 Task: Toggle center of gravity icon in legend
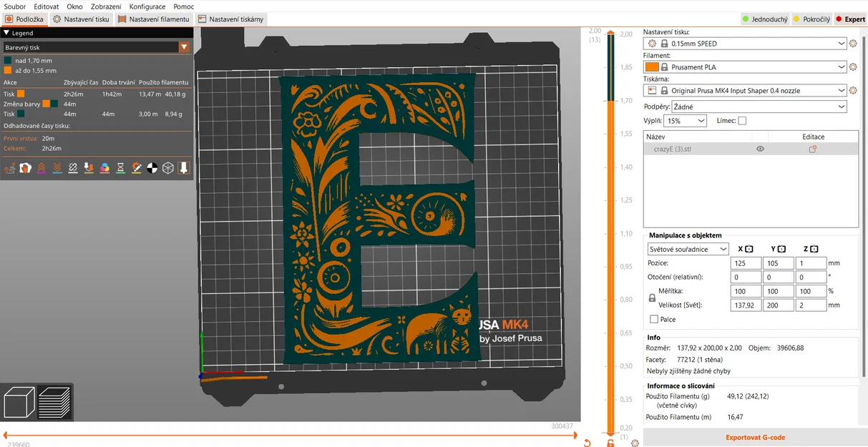[152, 168]
